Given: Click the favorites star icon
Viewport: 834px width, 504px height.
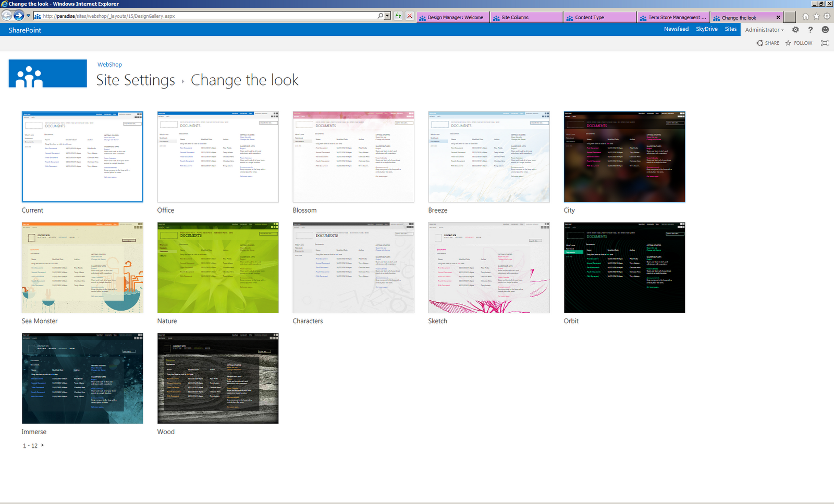Looking at the screenshot, I should [x=816, y=16].
